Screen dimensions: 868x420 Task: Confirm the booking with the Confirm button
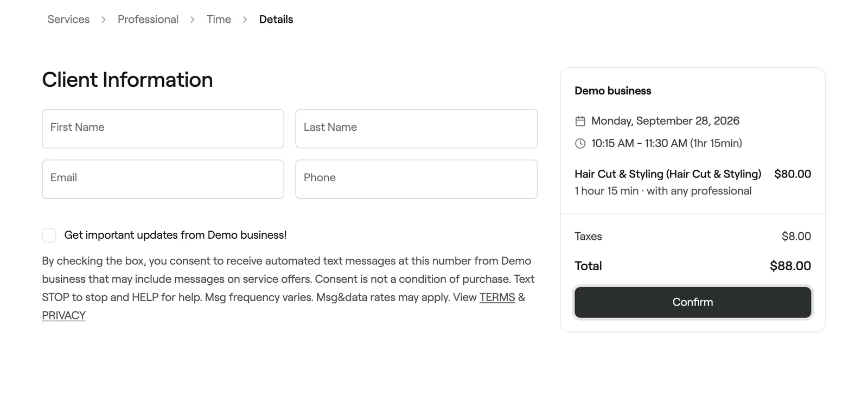693,302
